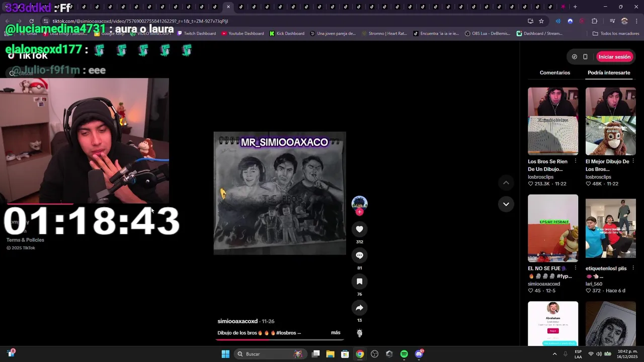Click the Terms & Policies link

(25, 240)
